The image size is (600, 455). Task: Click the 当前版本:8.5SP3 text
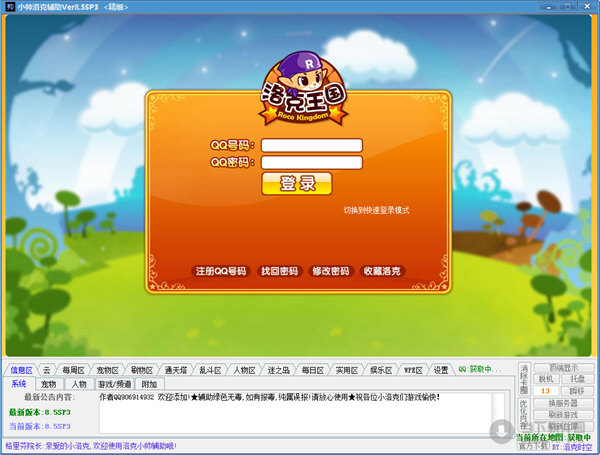click(x=40, y=426)
